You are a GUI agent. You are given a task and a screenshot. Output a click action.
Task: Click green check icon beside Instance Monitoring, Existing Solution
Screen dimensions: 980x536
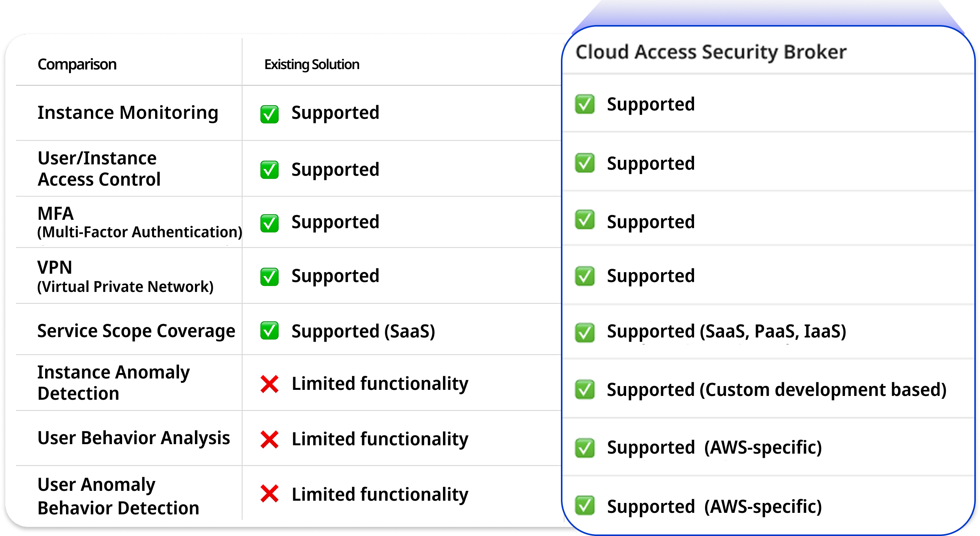(269, 114)
